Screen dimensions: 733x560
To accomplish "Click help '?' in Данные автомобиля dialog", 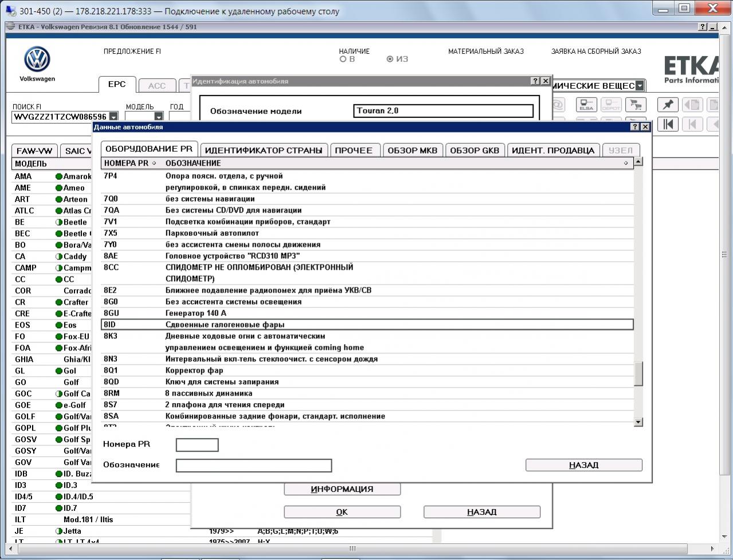I will coord(635,127).
